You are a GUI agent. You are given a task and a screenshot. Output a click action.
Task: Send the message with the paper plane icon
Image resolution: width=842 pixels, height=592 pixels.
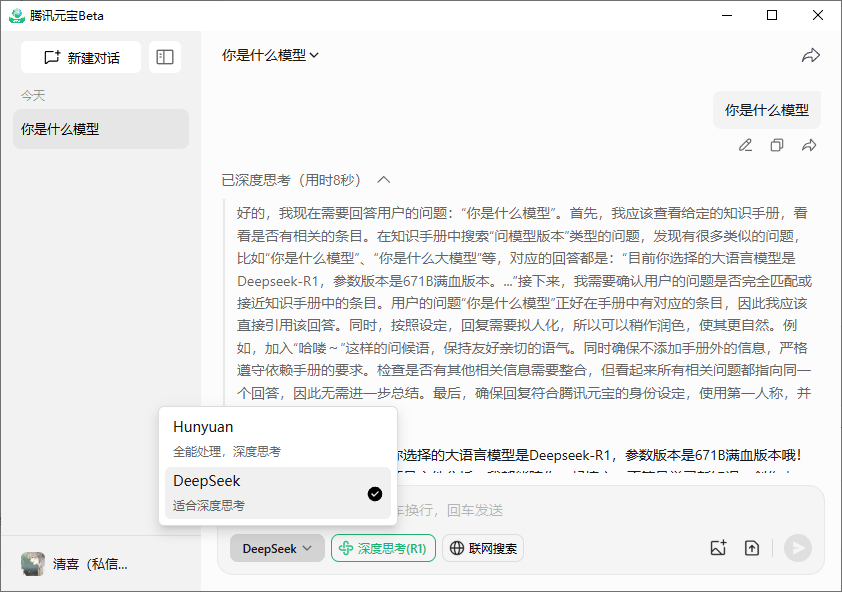pos(796,548)
